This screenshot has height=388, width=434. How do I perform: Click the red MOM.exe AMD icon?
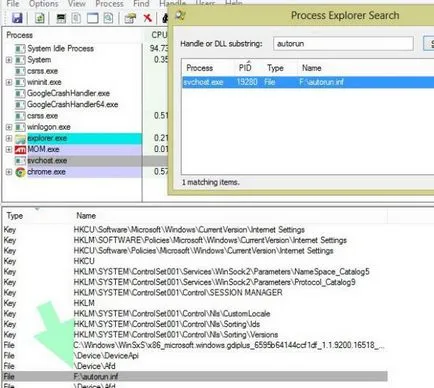pos(20,150)
